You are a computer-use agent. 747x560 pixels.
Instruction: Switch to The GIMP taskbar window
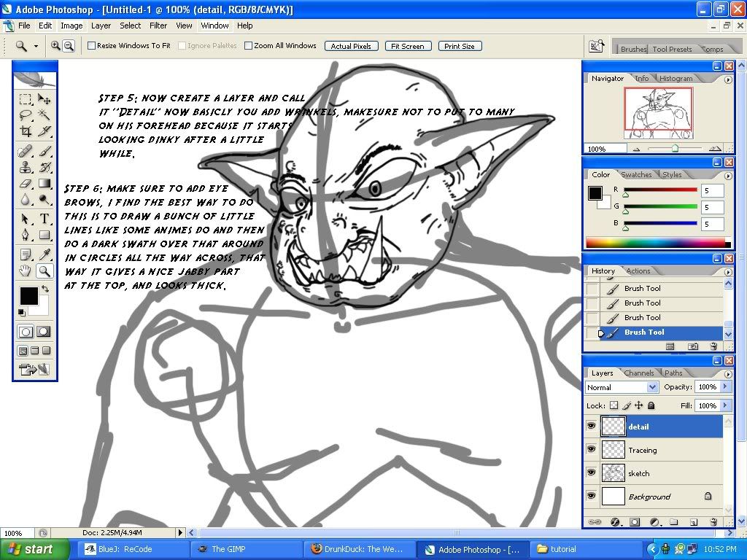[x=246, y=549]
